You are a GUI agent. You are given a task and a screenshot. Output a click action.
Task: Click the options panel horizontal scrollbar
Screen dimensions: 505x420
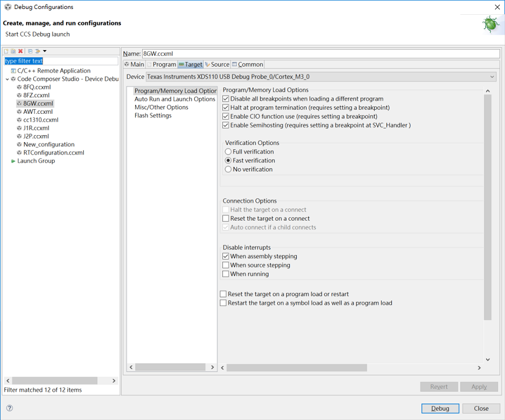(296, 367)
